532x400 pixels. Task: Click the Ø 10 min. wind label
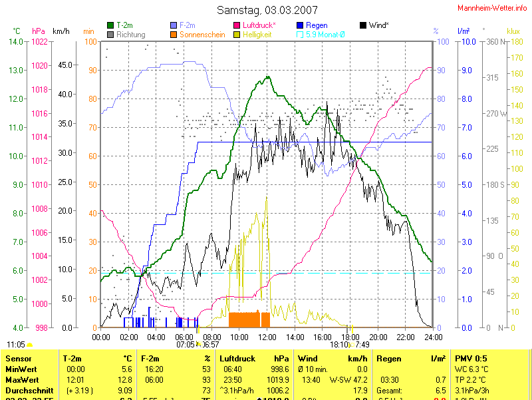pos(313,369)
